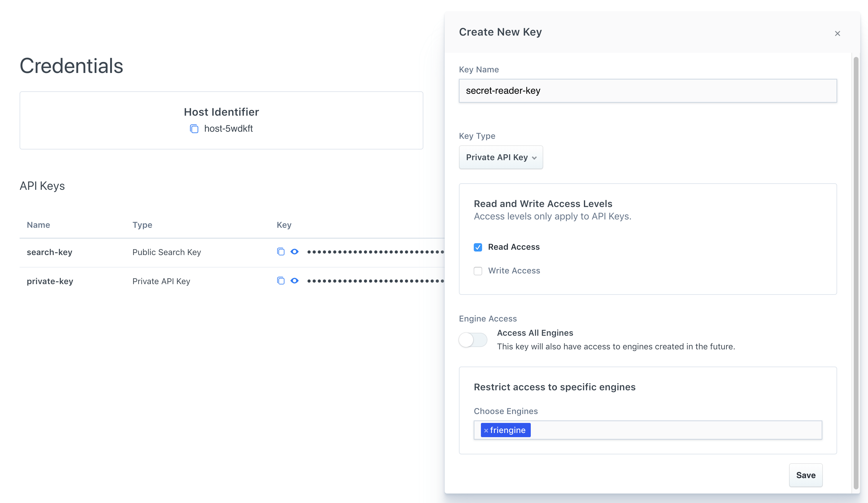Click the Key Name input field
868x503 pixels.
pos(647,91)
